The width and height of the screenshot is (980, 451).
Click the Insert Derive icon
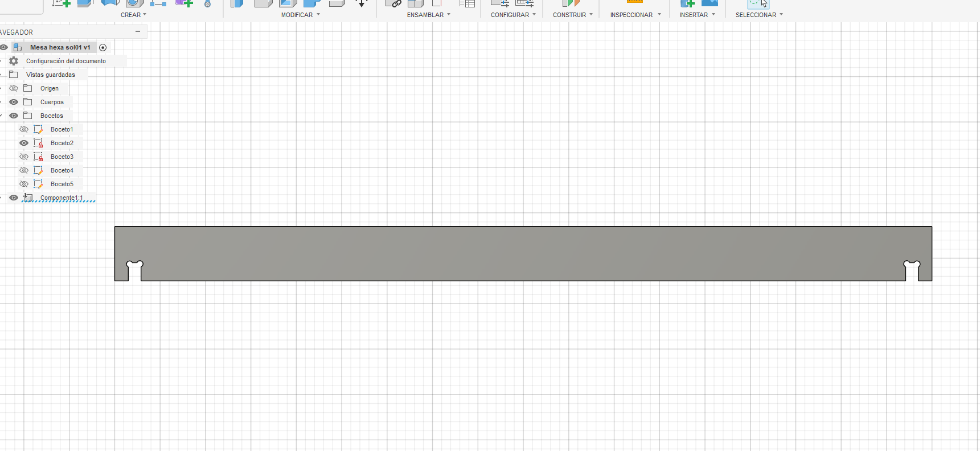coord(687,3)
